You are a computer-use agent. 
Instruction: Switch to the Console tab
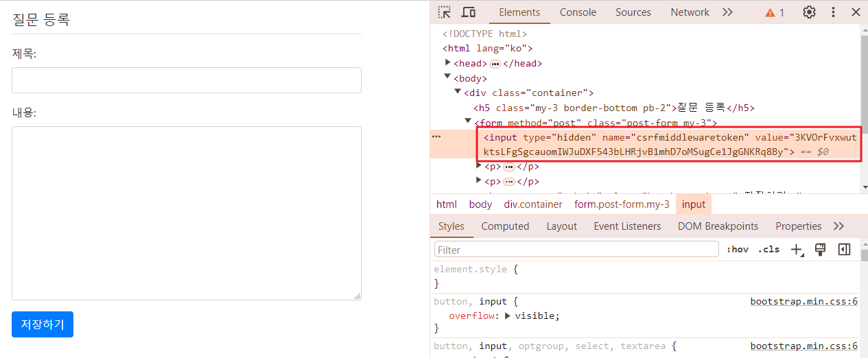[x=578, y=12]
